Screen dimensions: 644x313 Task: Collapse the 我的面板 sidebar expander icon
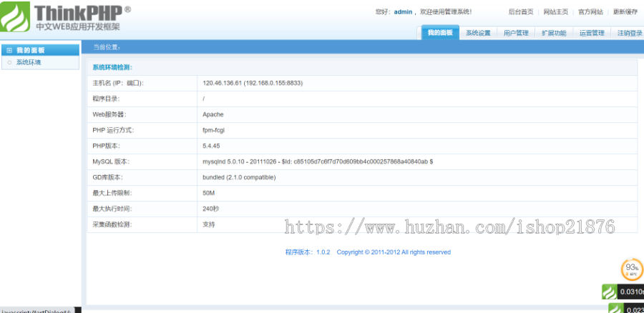9,51
